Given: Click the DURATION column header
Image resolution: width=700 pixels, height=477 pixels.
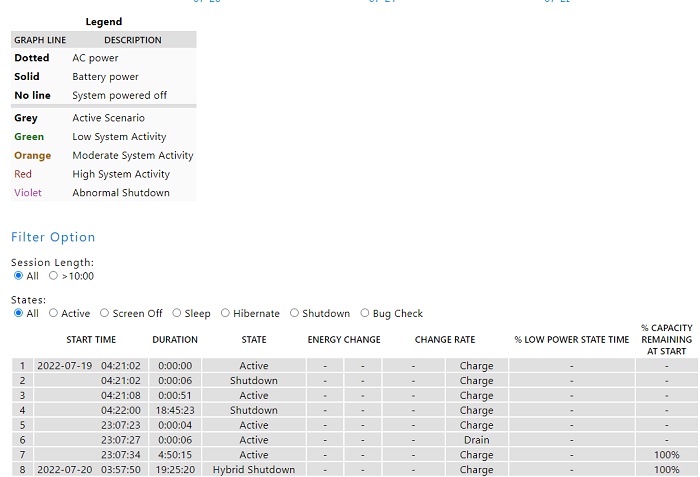Looking at the screenshot, I should 175,339.
